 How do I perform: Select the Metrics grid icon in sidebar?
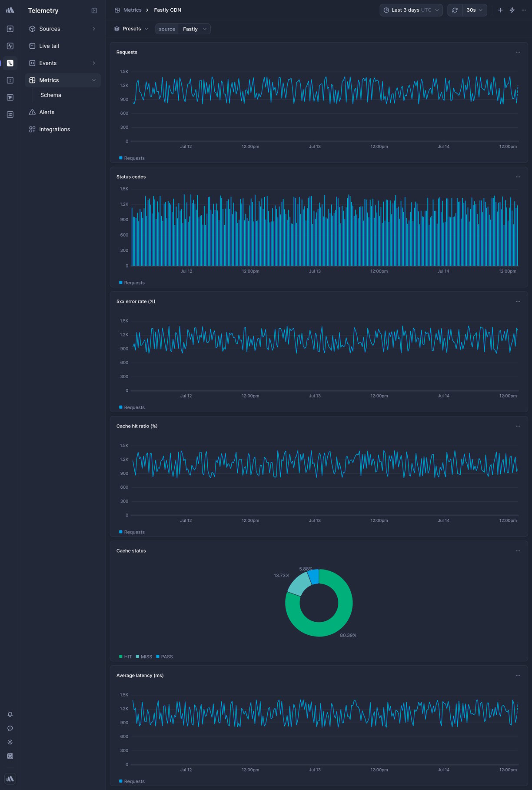[32, 80]
